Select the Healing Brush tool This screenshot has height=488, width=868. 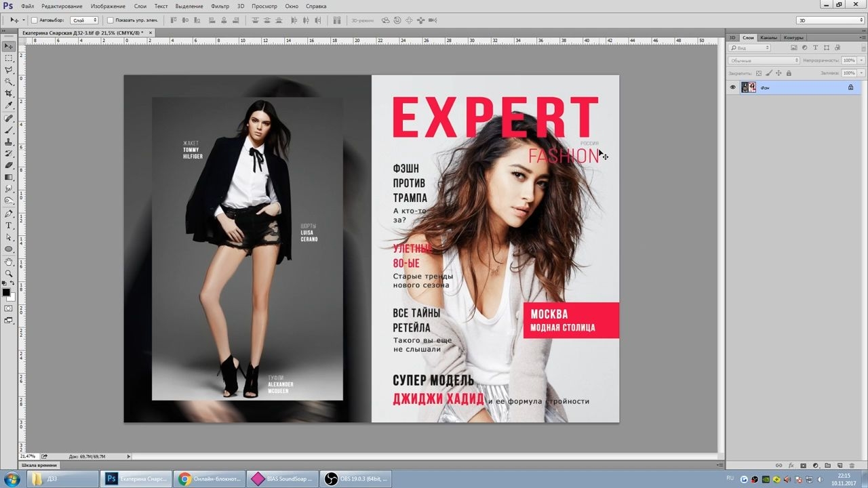pyautogui.click(x=9, y=118)
